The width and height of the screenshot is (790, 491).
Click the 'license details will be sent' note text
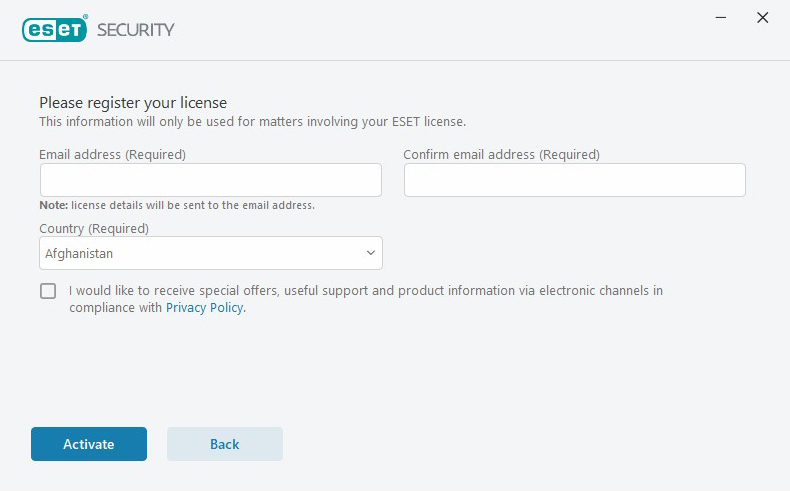[193, 205]
